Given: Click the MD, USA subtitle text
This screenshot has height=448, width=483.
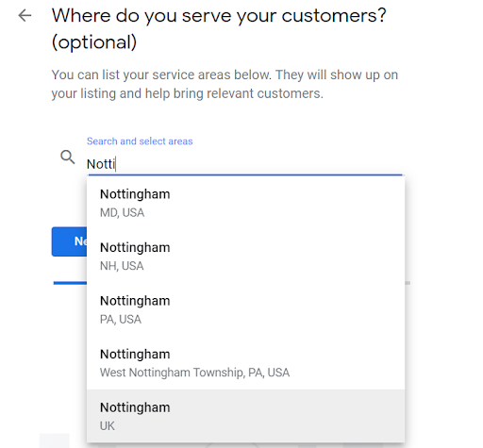Looking at the screenshot, I should 122,213.
